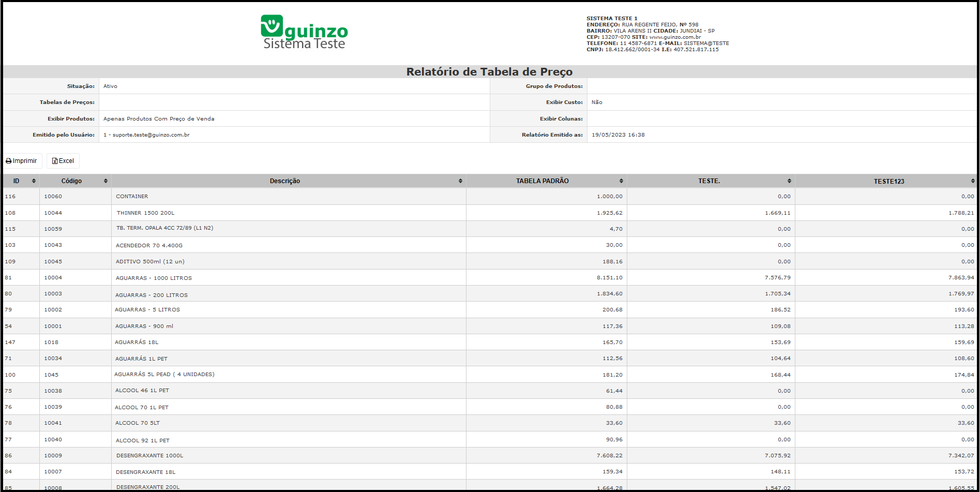Toggle the Código column sort arrows
Image resolution: width=980 pixels, height=492 pixels.
point(105,181)
